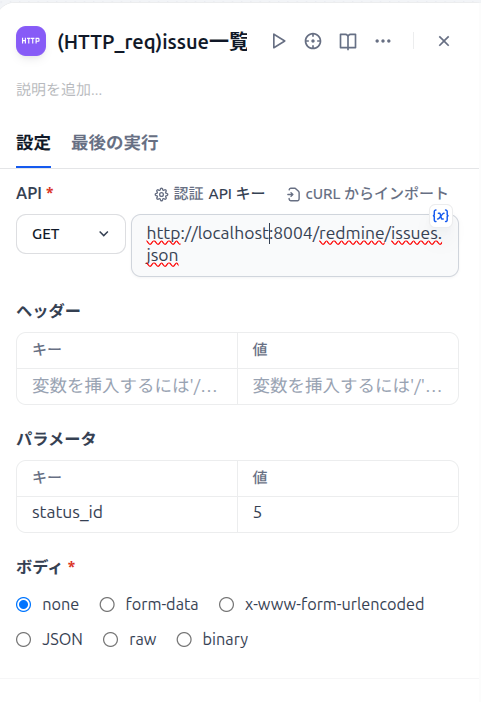Screen dimensions: 481x702
Task: Open the three-dot more options menu
Action: coord(383,41)
